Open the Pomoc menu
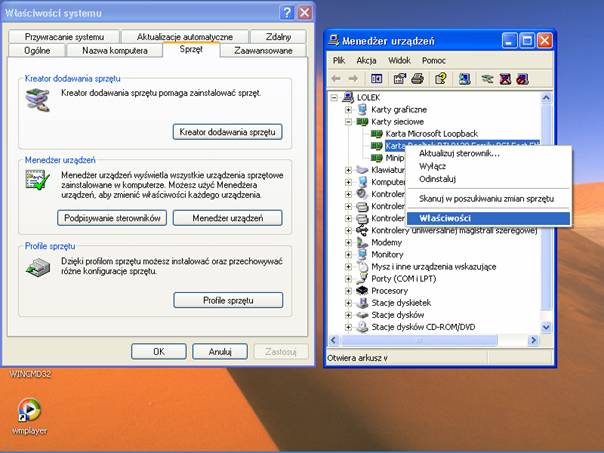The width and height of the screenshot is (604, 453). click(x=434, y=60)
